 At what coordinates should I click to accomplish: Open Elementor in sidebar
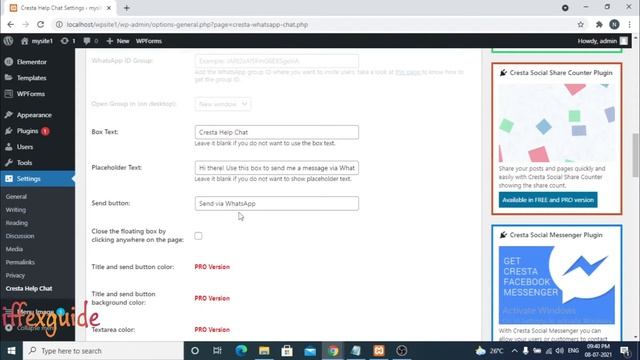tap(32, 62)
